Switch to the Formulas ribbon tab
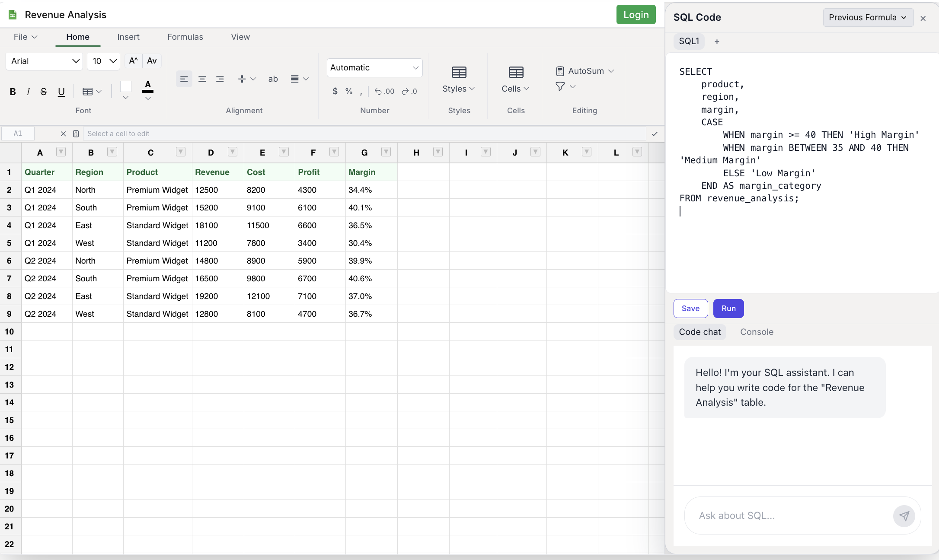Screen dimensions: 939x560 [x=185, y=37]
